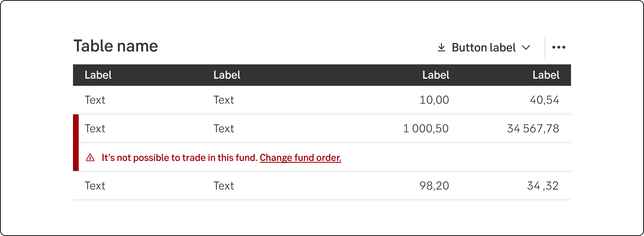This screenshot has width=644, height=236.
Task: Click the Table name heading
Action: coord(116,46)
